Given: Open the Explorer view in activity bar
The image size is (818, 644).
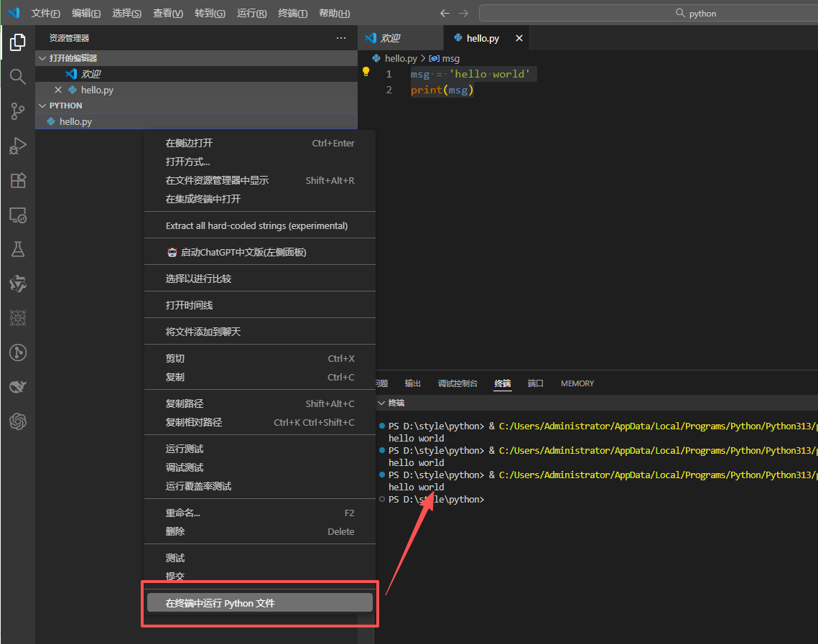Looking at the screenshot, I should (x=18, y=42).
